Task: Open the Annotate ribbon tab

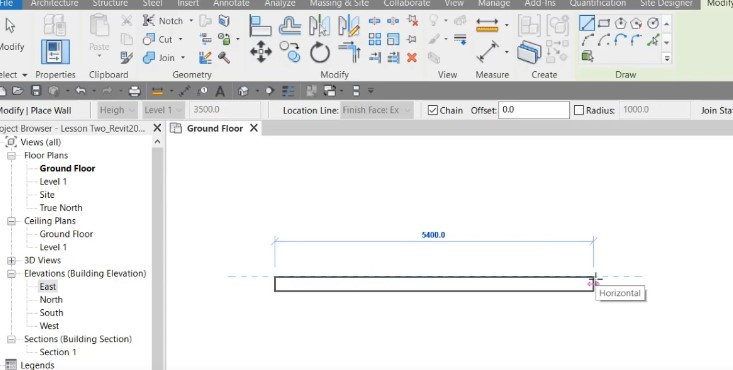Action: (231, 4)
